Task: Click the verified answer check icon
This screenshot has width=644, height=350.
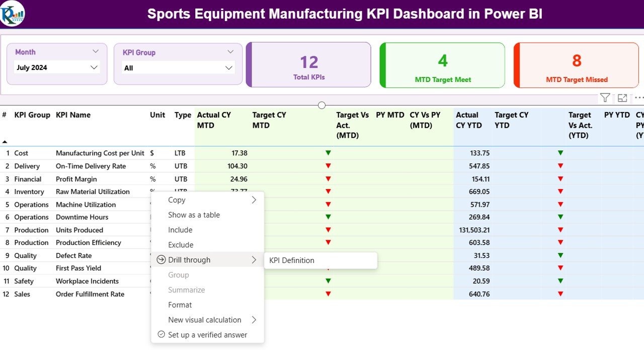Action: (x=161, y=334)
